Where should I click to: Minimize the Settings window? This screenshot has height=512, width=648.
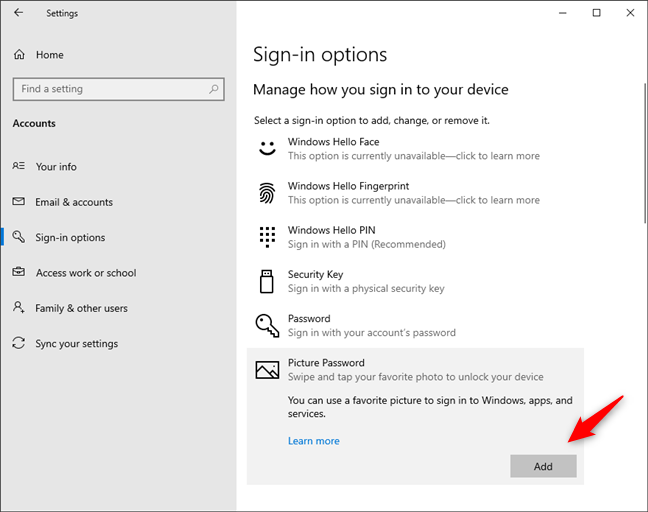562,13
